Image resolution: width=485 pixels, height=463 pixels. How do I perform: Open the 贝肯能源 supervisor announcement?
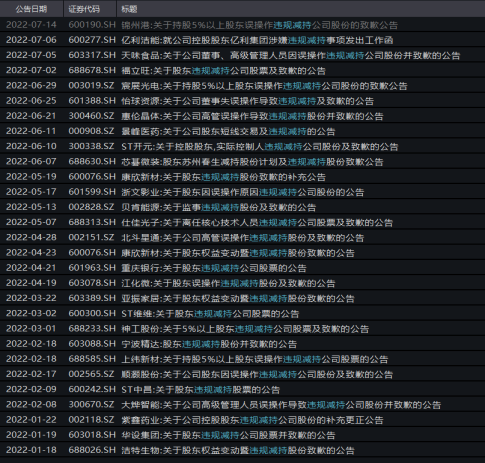[x=218, y=207]
